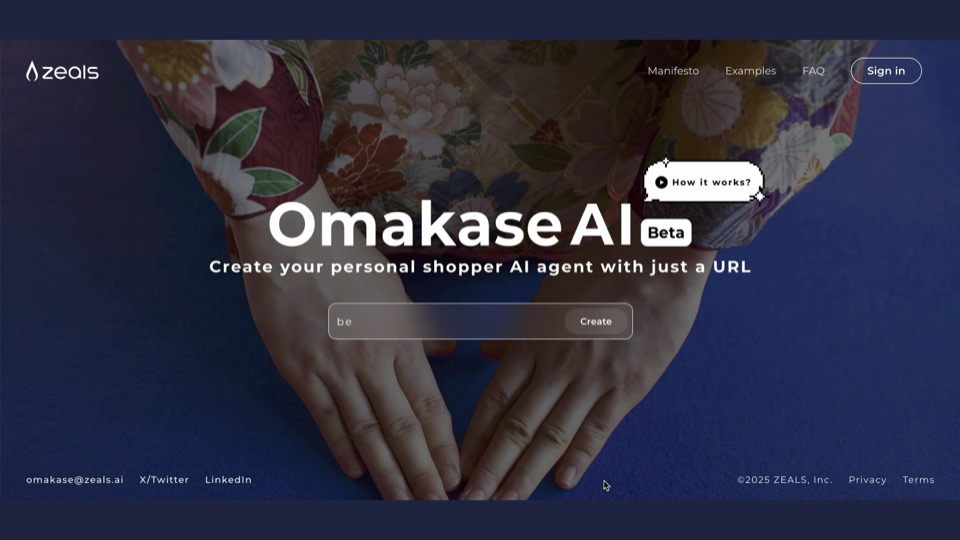
Task: Click the Zeals flame logo icon
Action: coord(32,71)
